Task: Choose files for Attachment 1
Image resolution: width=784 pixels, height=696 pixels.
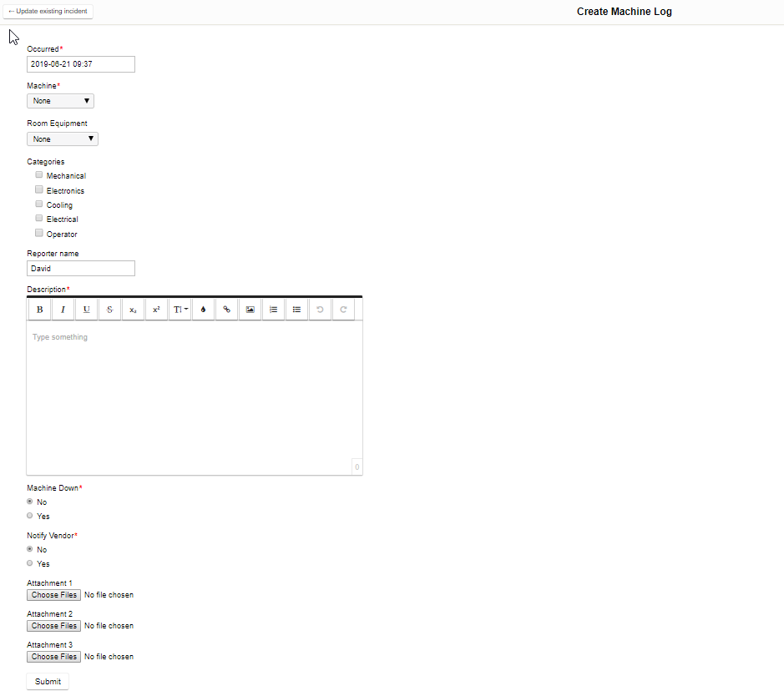Action: [54, 595]
